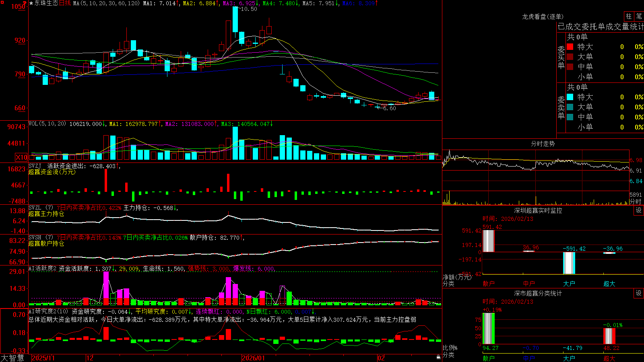644x362 pixels.
Task: Click the 分时走势 panel header
Action: (543, 144)
